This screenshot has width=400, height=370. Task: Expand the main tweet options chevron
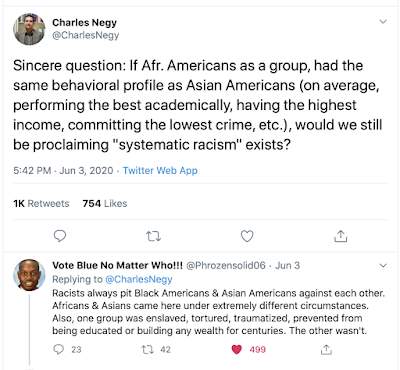click(x=383, y=22)
